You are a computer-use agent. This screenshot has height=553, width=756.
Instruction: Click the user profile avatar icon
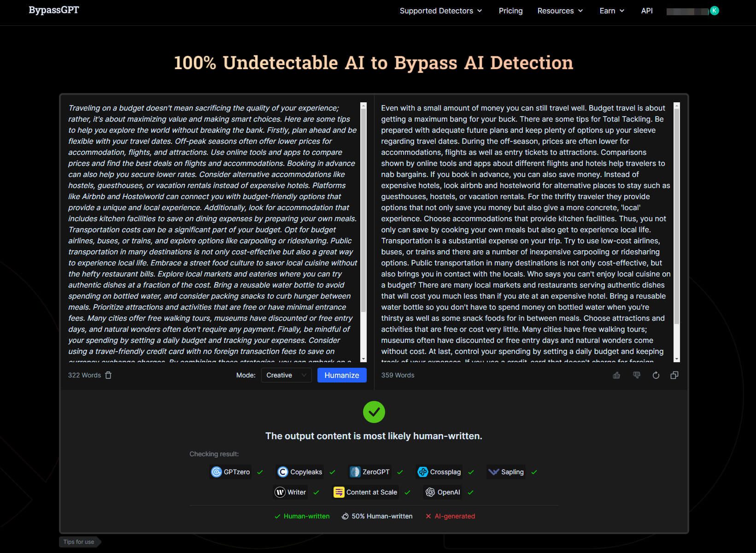coord(714,11)
